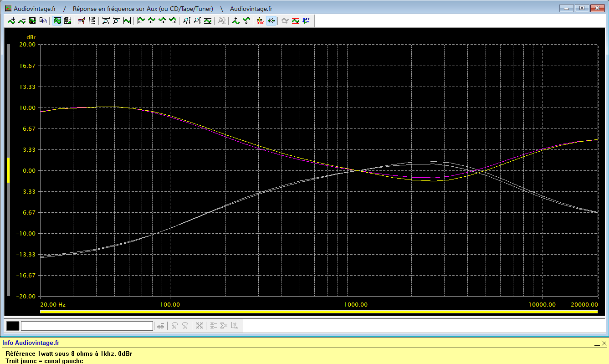Shift the curve one step right
The image size is (609, 364).
tap(162, 21)
